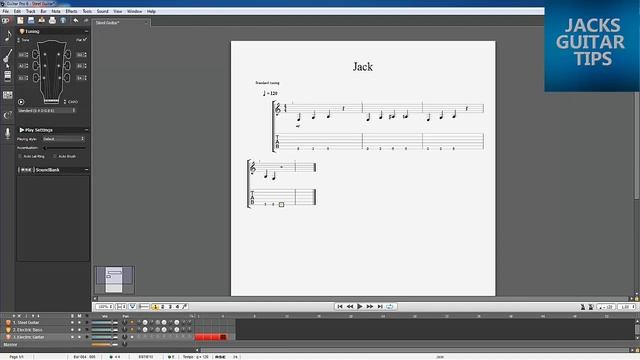Open the zoom percentage dropdown
This screenshot has height=360, width=640.
[x=104, y=307]
